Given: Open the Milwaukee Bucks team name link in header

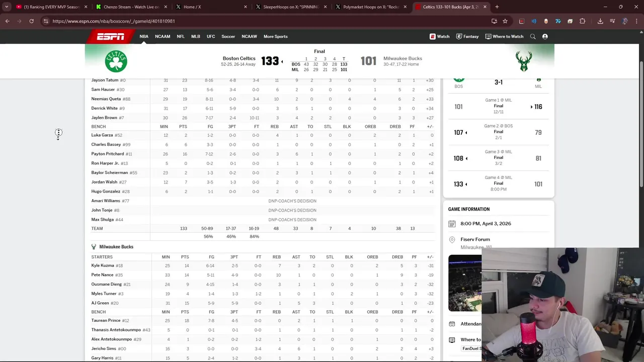Looking at the screenshot, I should point(403,58).
